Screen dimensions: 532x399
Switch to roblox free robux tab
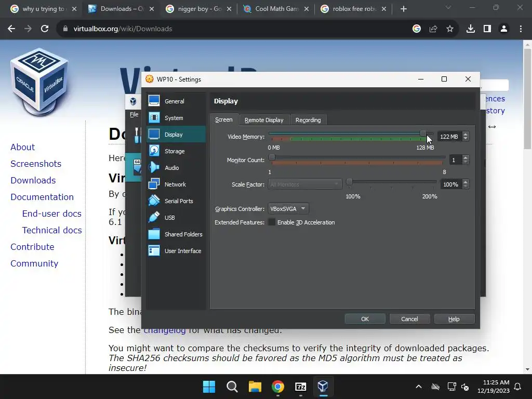point(353,9)
